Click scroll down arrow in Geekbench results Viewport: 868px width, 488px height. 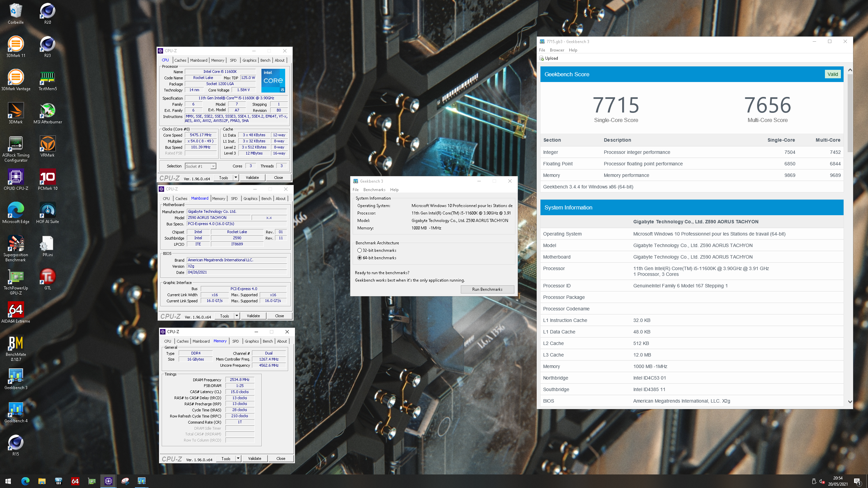tap(850, 402)
